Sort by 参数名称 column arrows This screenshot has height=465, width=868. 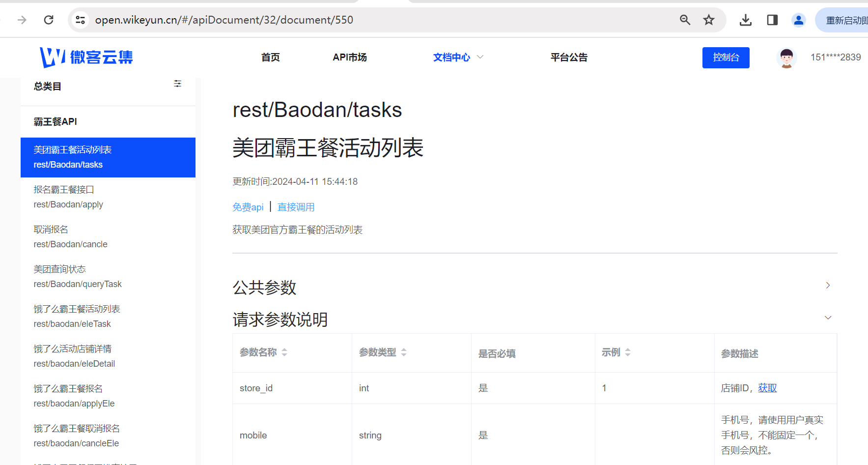284,352
